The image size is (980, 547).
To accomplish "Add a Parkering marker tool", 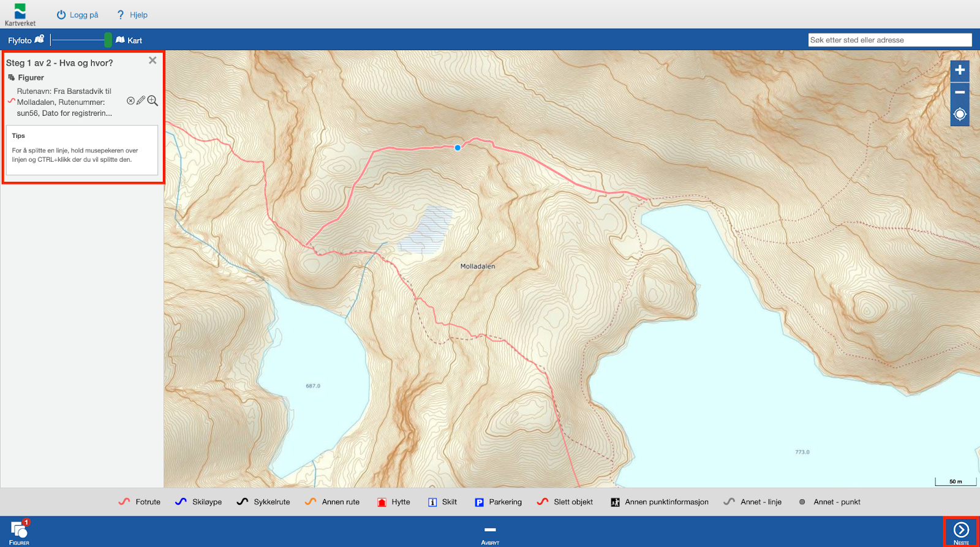I will pyautogui.click(x=498, y=502).
